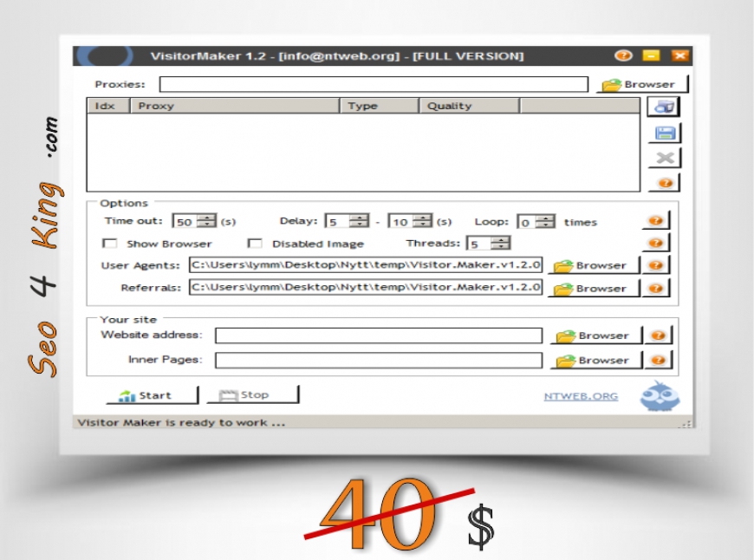Adjust the Delay minimum spinner arrows

point(359,221)
